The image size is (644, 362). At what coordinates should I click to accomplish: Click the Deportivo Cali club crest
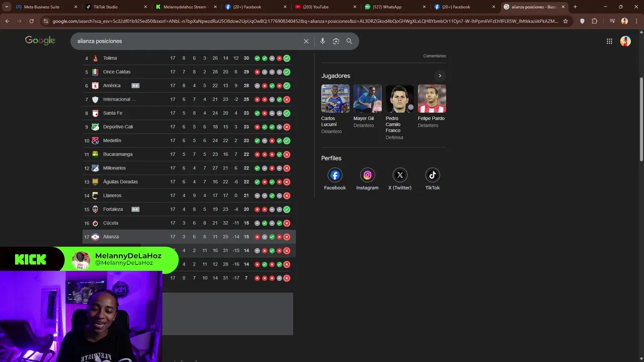point(95,127)
